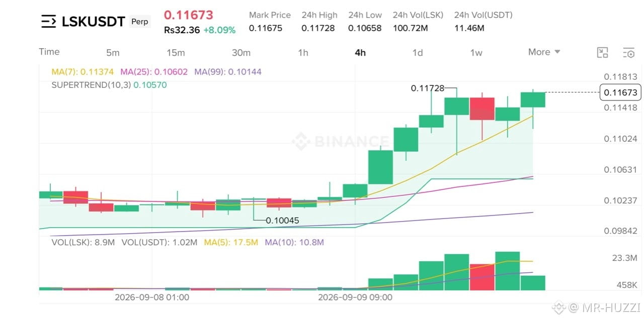Expand the More intervals dropdown
The height and width of the screenshot is (320, 644).
pos(544,52)
